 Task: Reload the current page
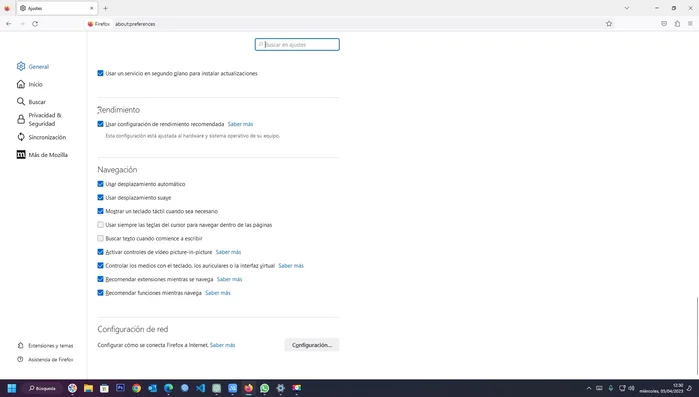point(35,24)
